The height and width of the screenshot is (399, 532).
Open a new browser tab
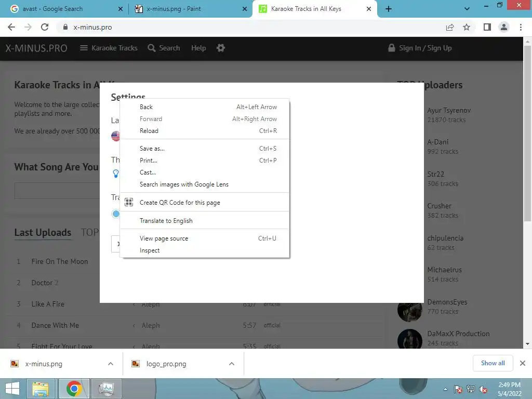tap(389, 9)
